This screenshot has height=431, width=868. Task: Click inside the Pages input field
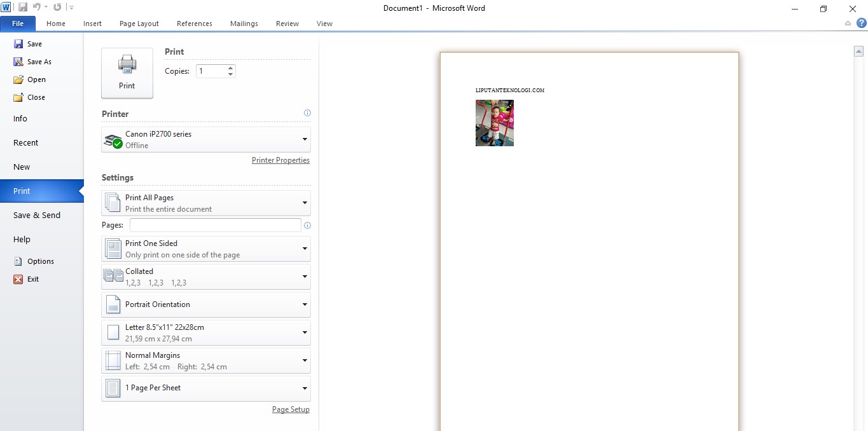tap(215, 224)
